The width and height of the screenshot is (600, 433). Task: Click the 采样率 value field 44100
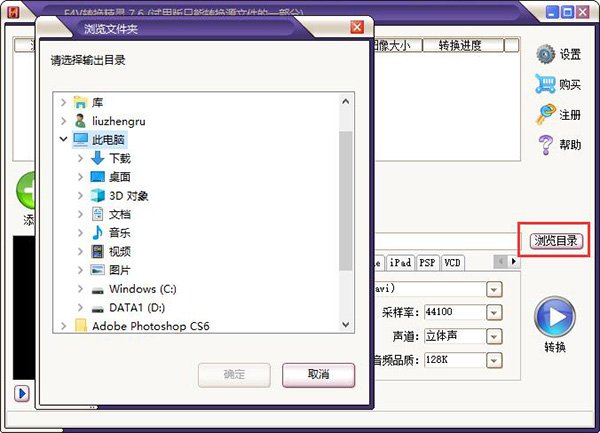click(x=455, y=313)
